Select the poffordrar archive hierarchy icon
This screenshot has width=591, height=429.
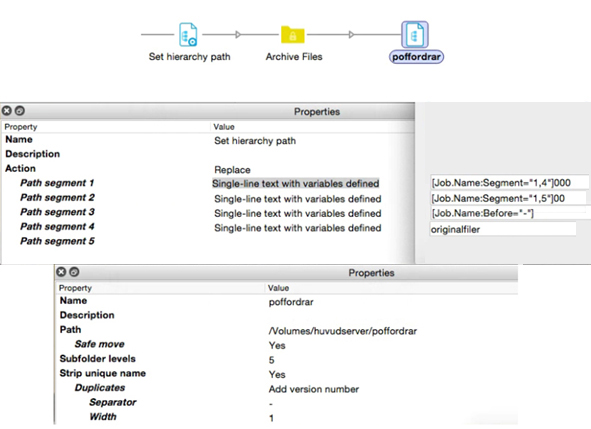415,34
